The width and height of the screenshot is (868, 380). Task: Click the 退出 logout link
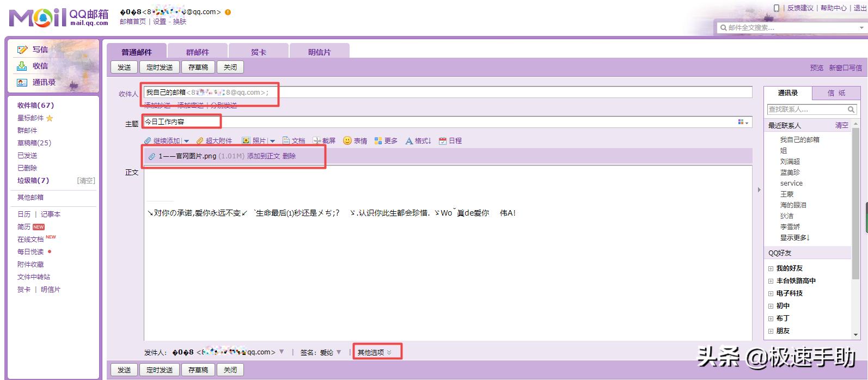(860, 8)
